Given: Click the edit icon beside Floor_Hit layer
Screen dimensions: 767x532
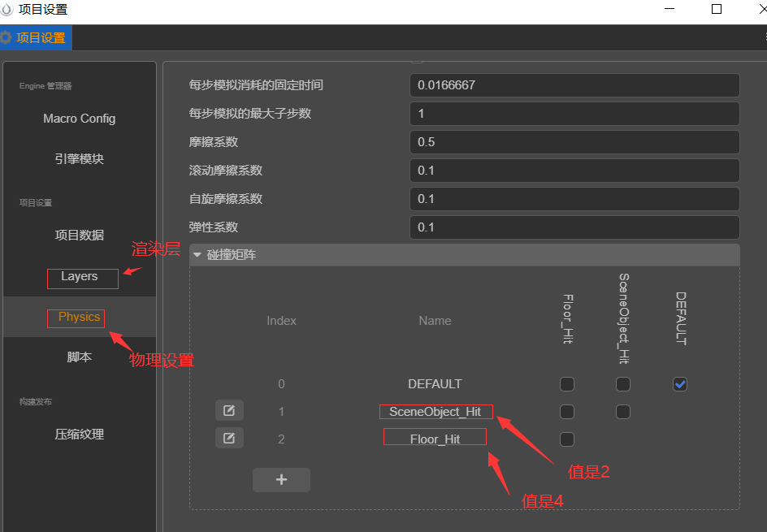Looking at the screenshot, I should click(x=229, y=438).
